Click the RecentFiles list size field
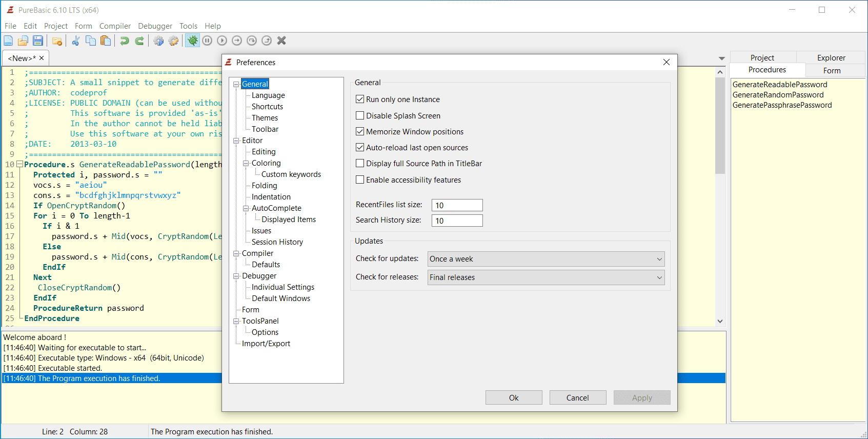Viewport: 868px width, 439px height. pyautogui.click(x=457, y=205)
